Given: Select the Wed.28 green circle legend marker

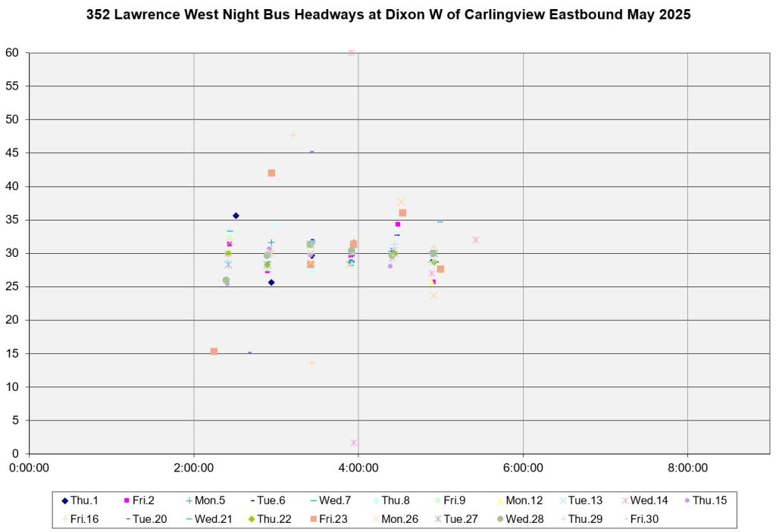Looking at the screenshot, I should tap(501, 518).
